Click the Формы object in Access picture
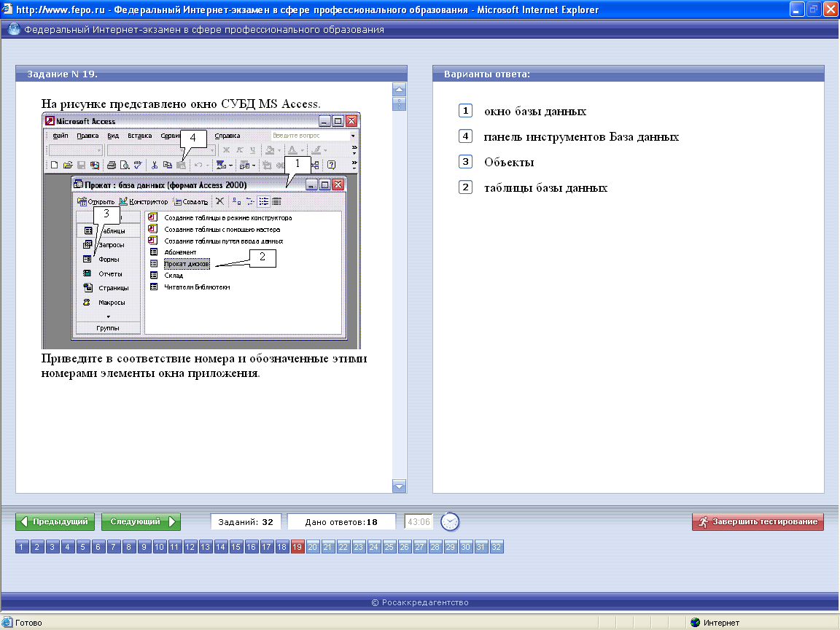This screenshot has height=630, width=840. pos(103,260)
